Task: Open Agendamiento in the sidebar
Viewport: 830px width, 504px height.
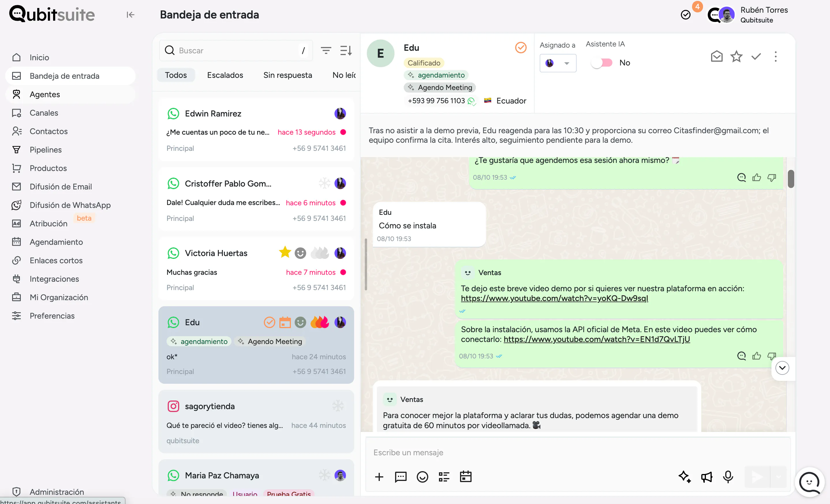Action: (x=70, y=242)
